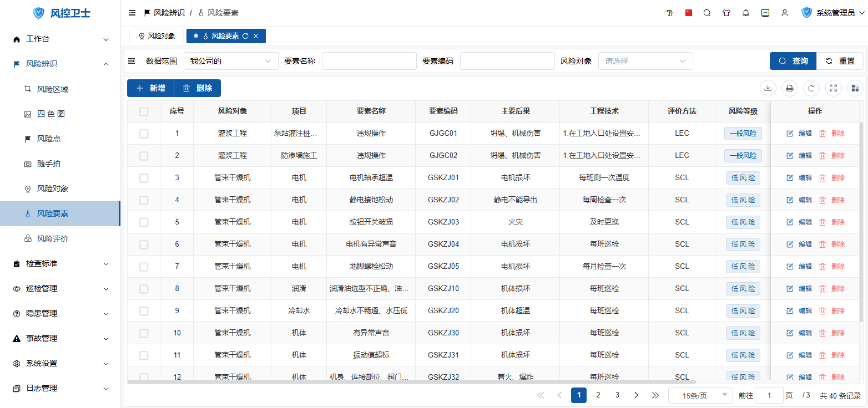Viewport: 868px width, 408px height.
Task: Close the 风险要素 tab
Action: point(256,36)
